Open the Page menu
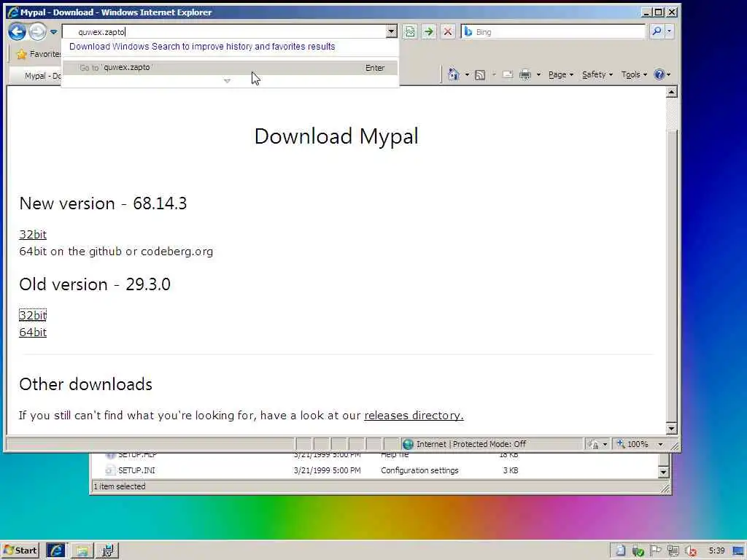Screen dimensions: 747x560 [561, 75]
